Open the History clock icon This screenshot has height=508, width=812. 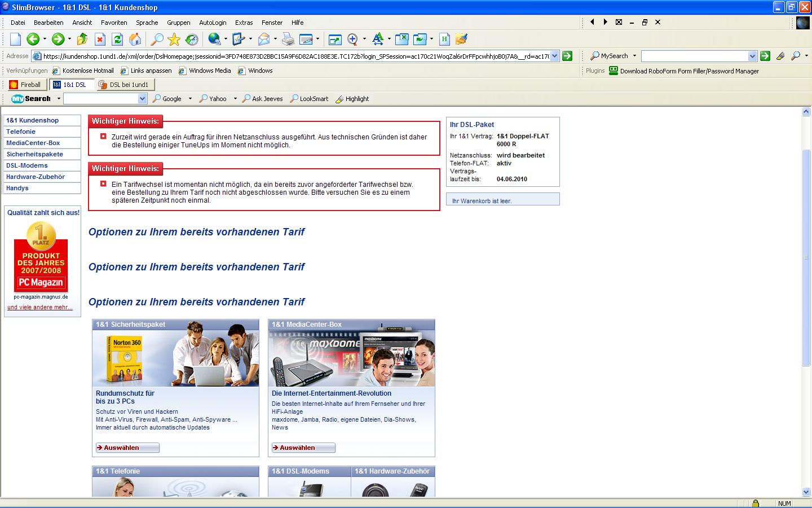(192, 39)
